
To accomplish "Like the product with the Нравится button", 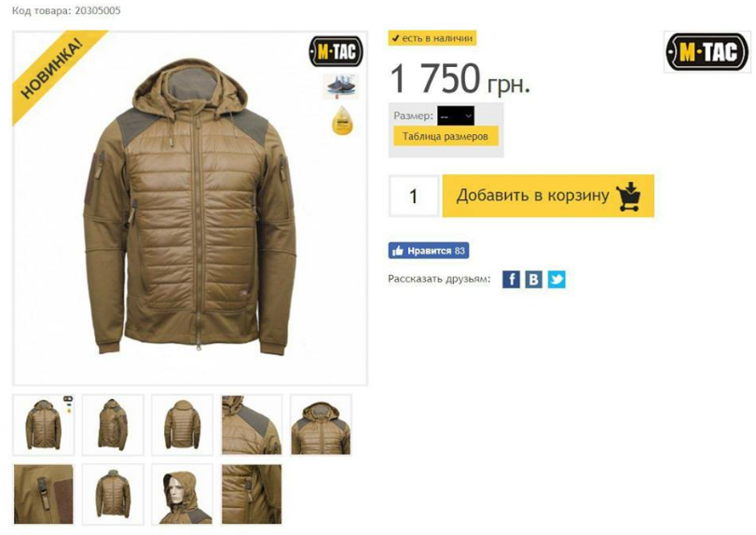I will (429, 251).
